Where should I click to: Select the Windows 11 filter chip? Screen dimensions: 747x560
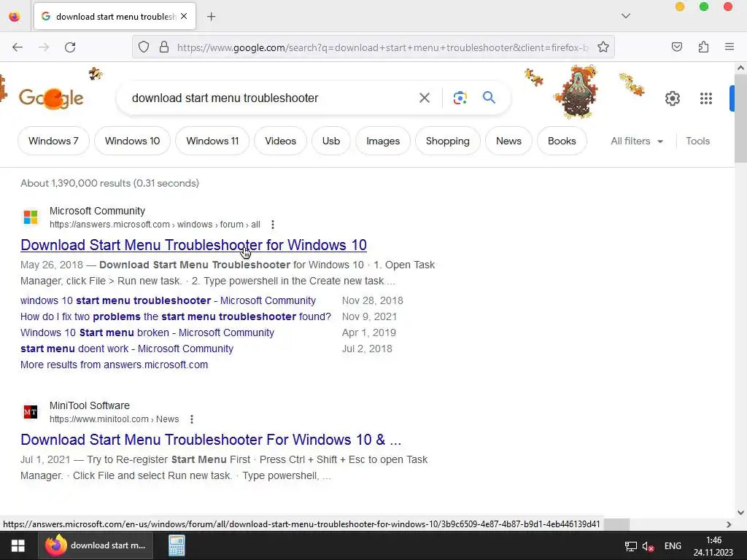click(x=212, y=141)
